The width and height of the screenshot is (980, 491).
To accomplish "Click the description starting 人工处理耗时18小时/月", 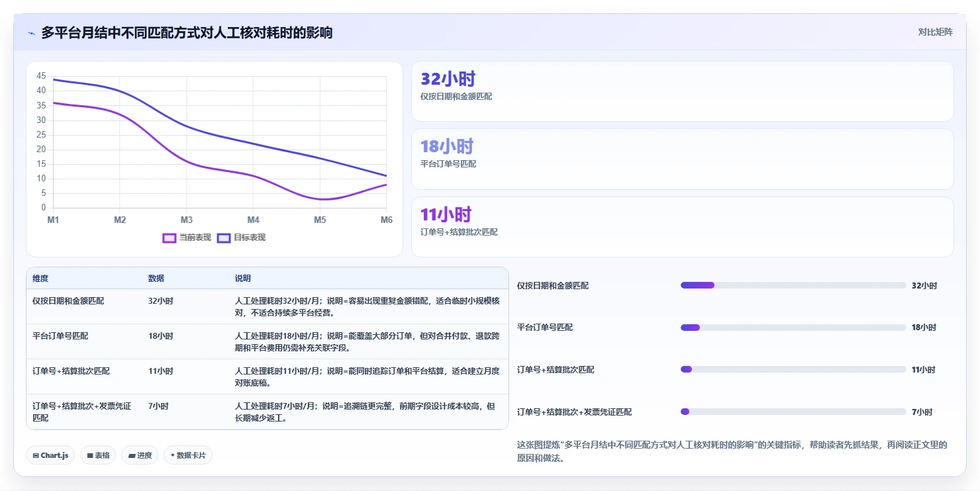I will tap(367, 341).
